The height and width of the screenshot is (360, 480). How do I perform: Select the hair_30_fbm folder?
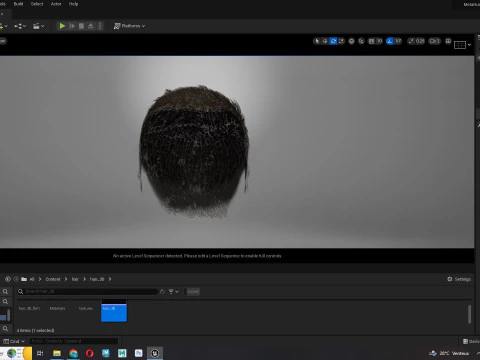[x=29, y=308]
